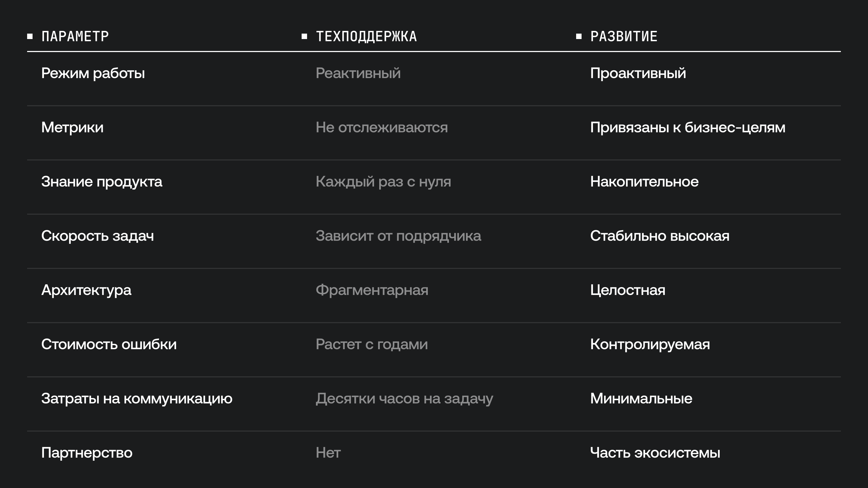Select Затраты на коммуникацию row label
This screenshot has width=868, height=488.
(x=137, y=399)
